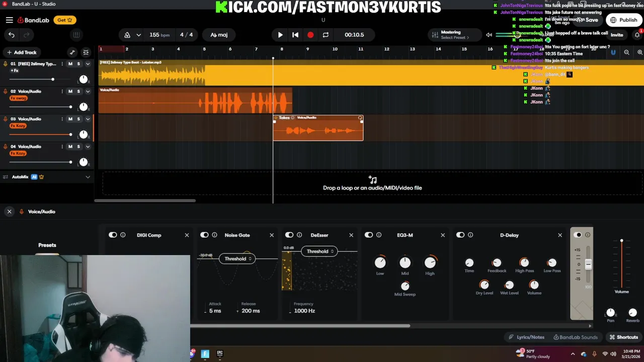Click the yellow Get membership button
Image resolution: width=644 pixels, height=362 pixels.
pos(65,20)
